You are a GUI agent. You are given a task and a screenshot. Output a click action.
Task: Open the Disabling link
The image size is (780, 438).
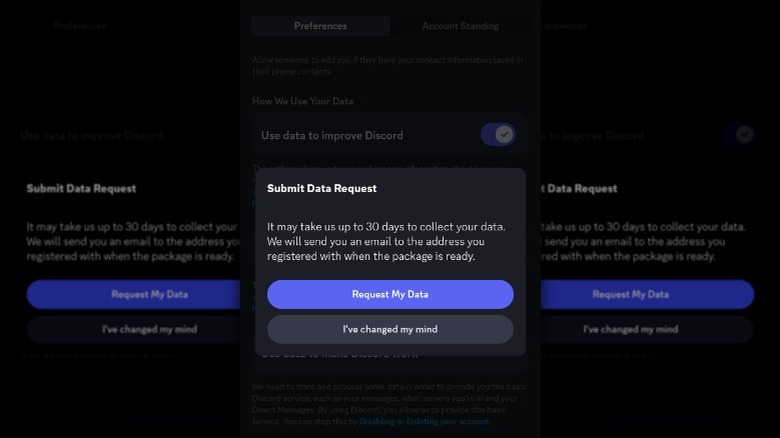375,421
